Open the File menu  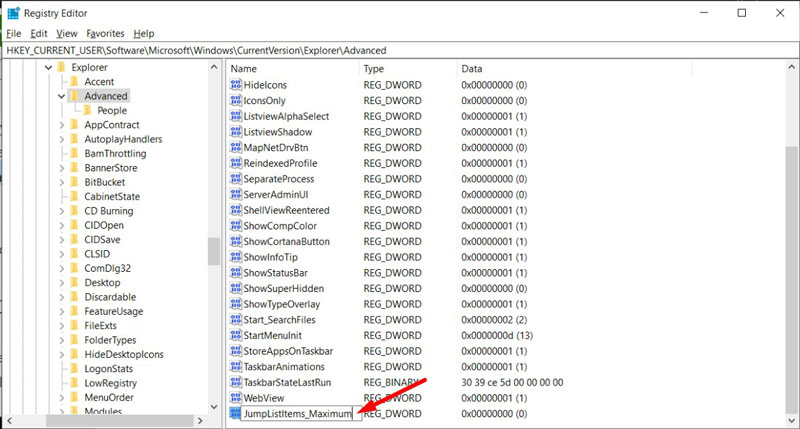[x=14, y=34]
